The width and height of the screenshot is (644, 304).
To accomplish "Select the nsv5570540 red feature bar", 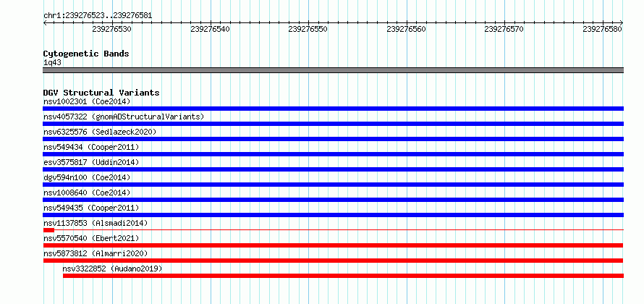I will [333, 245].
